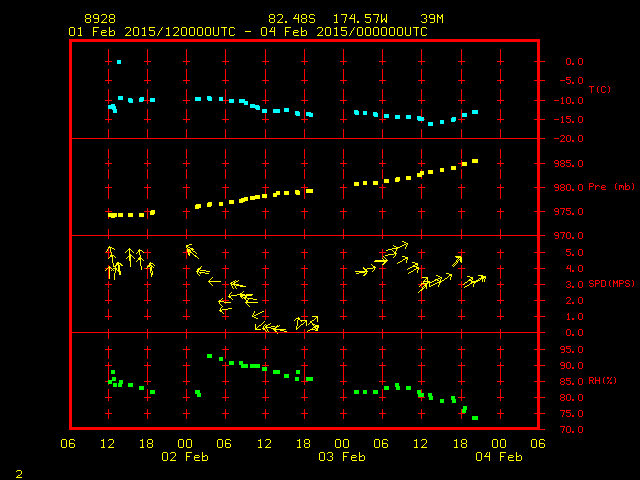Click the station ID 8928 in the header
Viewport: 640px width, 480px height.
pyautogui.click(x=100, y=19)
